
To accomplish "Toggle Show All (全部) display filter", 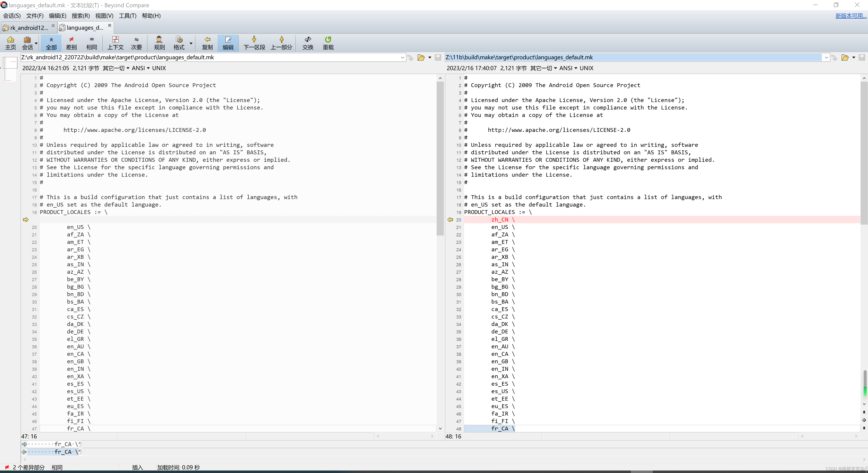I will pyautogui.click(x=51, y=43).
